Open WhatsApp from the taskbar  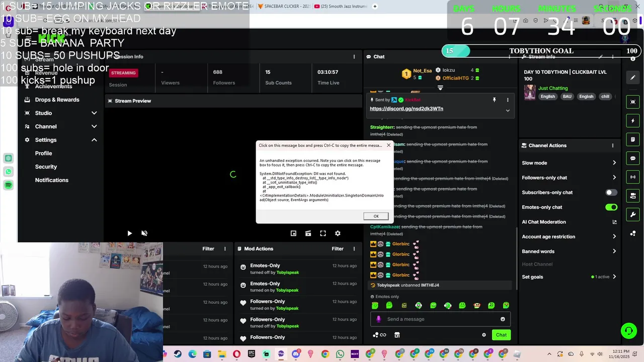point(340,354)
